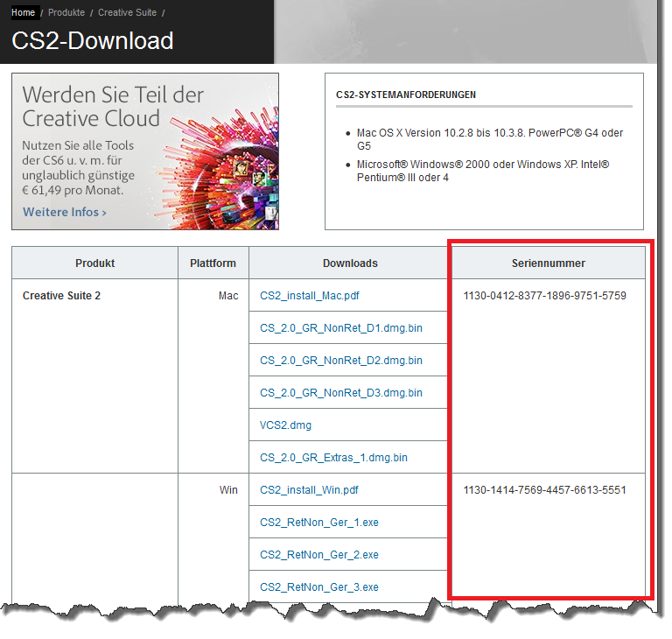Open CS2_install_Win.pdf

click(309, 490)
